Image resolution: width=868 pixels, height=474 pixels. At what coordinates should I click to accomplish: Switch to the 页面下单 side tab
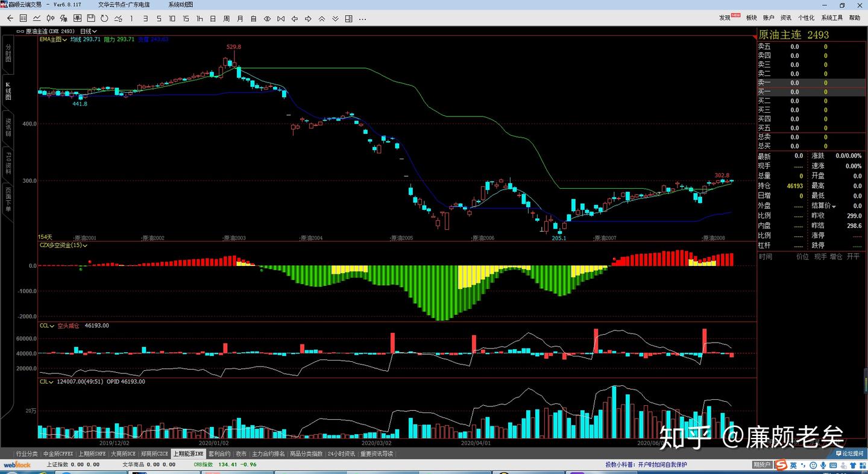8,200
